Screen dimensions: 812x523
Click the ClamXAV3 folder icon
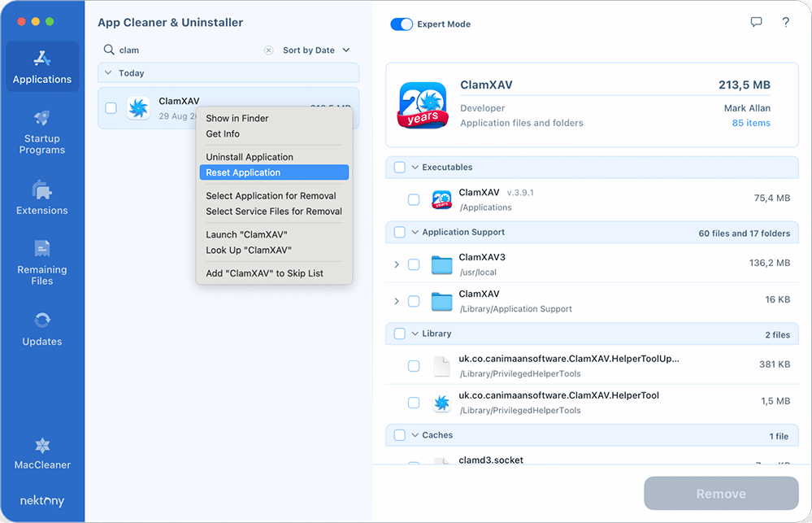441,264
